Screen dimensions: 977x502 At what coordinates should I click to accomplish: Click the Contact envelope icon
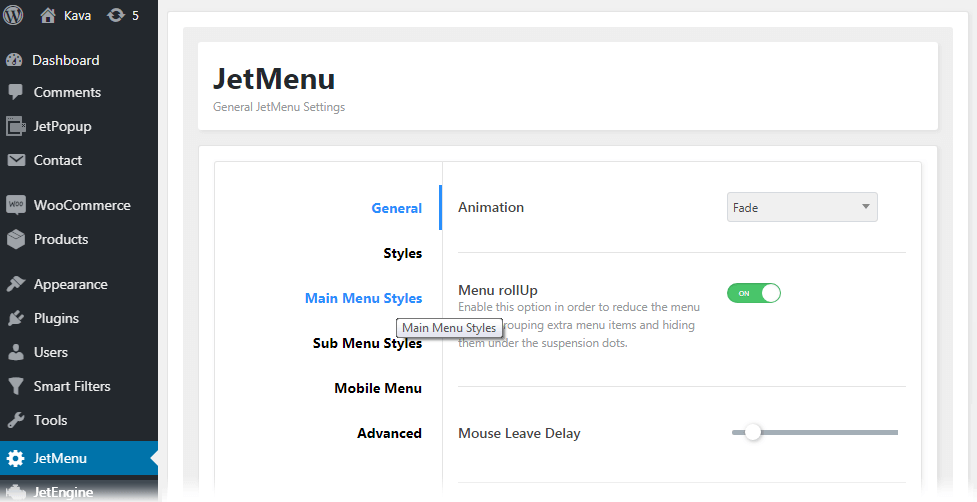click(16, 160)
